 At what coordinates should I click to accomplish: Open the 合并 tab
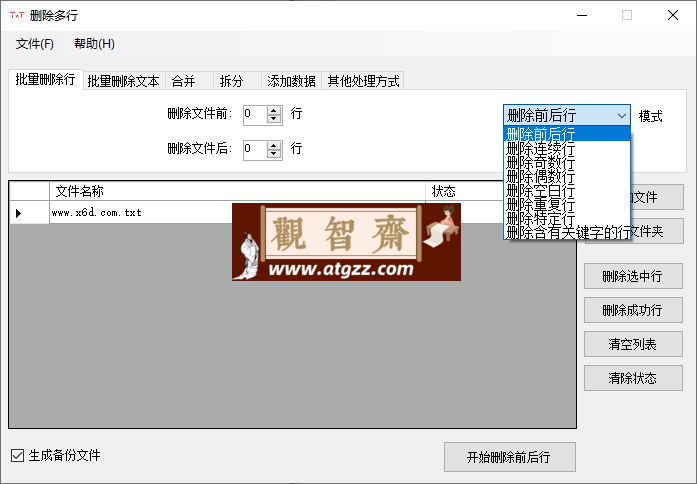pos(189,81)
